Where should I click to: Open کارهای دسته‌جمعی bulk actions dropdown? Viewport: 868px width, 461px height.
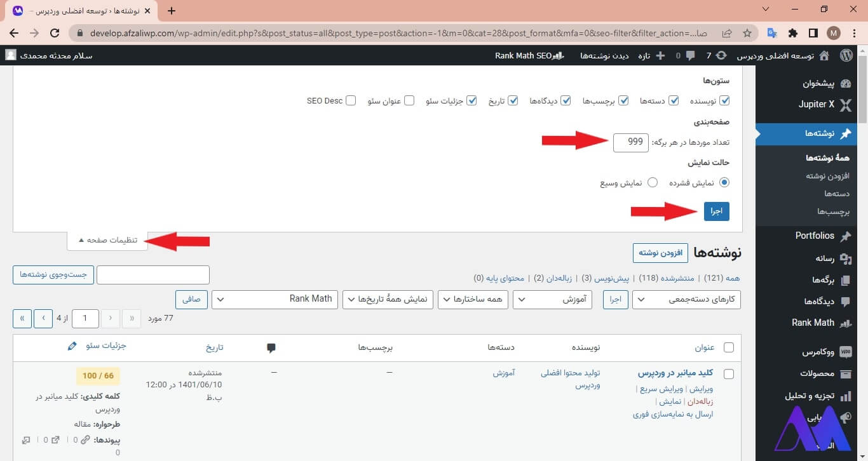(x=686, y=300)
